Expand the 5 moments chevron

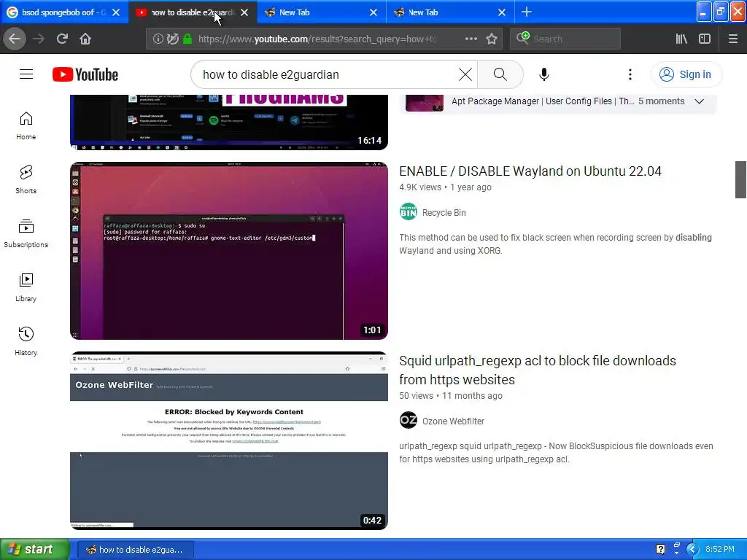[699, 101]
